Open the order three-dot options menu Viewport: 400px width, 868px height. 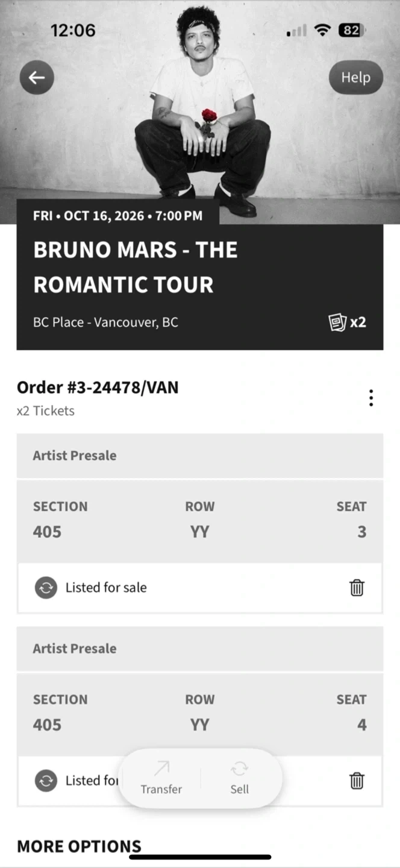371,398
